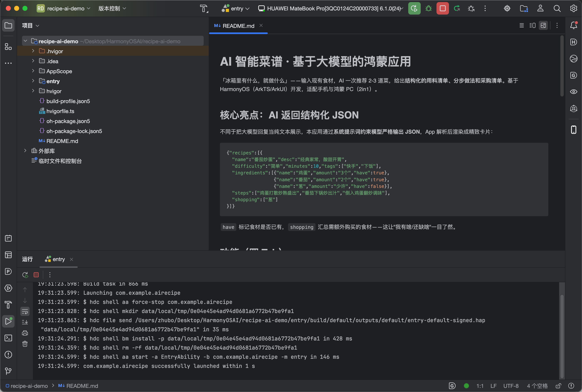Open the H-badge tool window in right sidebar

[573, 42]
